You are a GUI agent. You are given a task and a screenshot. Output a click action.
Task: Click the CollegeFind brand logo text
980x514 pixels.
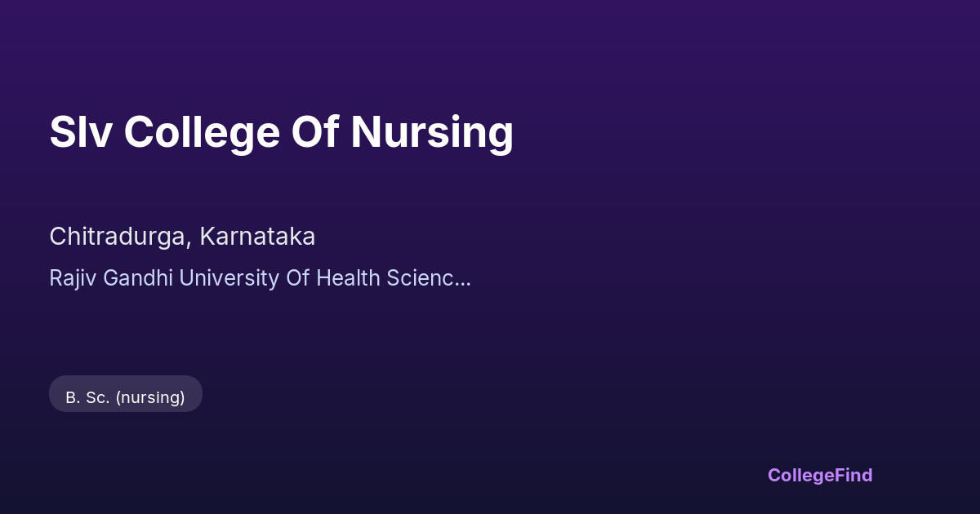(819, 475)
